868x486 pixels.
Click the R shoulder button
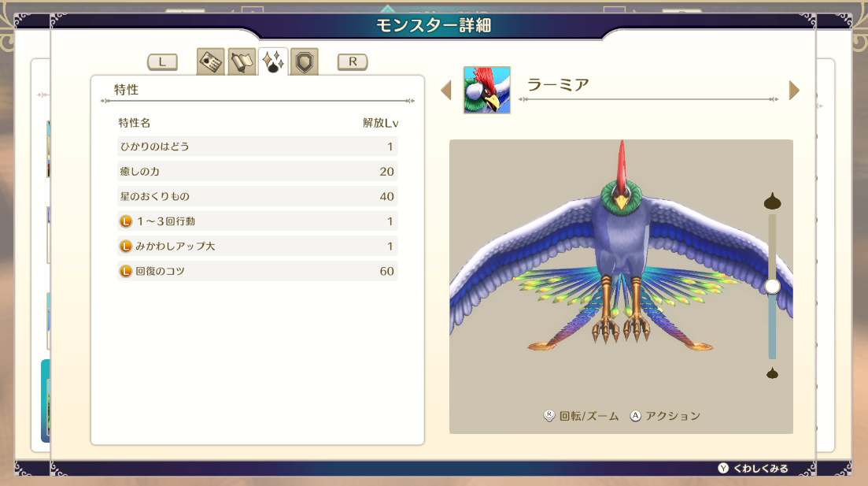pos(353,61)
